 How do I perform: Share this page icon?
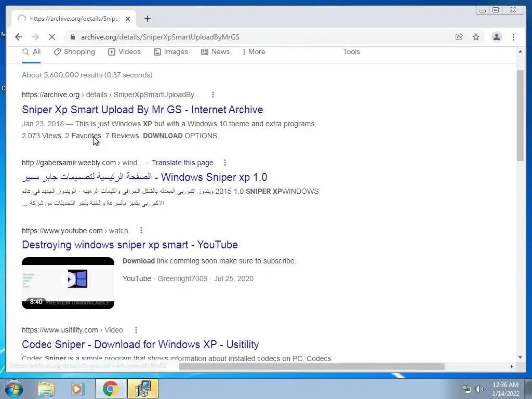pyautogui.click(x=459, y=37)
